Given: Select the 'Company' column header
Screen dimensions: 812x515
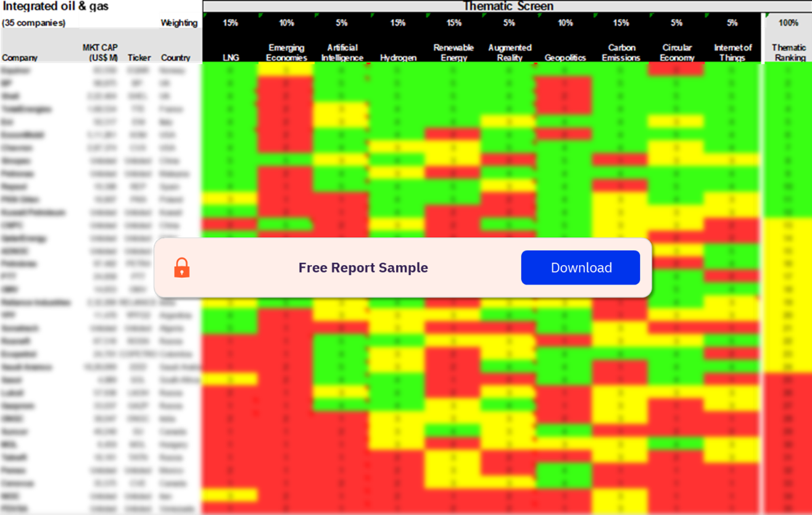Looking at the screenshot, I should [x=20, y=57].
